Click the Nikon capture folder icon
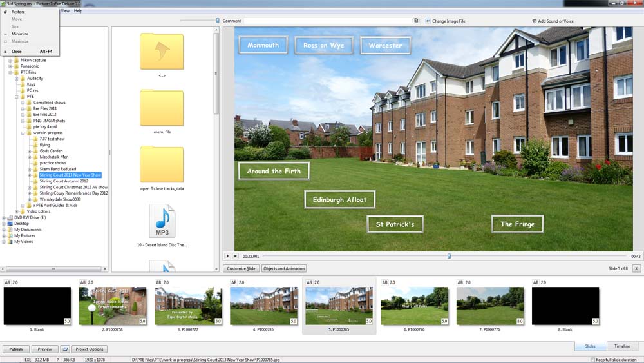The width and height of the screenshot is (644, 363). [x=17, y=60]
